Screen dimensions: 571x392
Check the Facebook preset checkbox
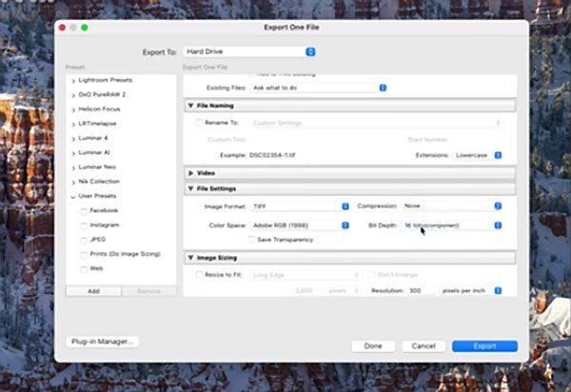point(84,211)
